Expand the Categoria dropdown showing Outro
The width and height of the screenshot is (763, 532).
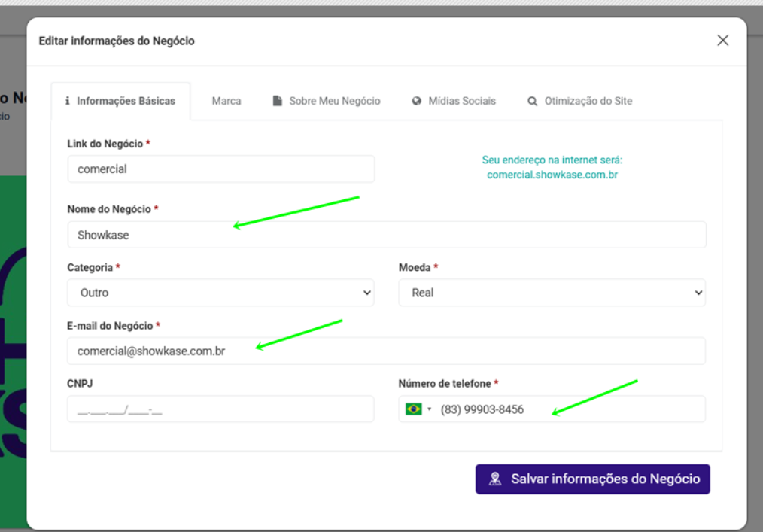click(221, 293)
